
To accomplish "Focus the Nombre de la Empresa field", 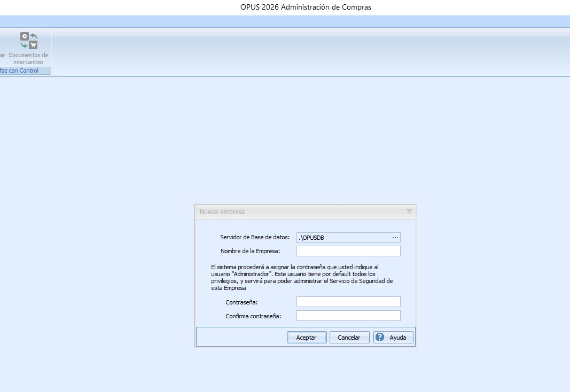I will click(348, 251).
